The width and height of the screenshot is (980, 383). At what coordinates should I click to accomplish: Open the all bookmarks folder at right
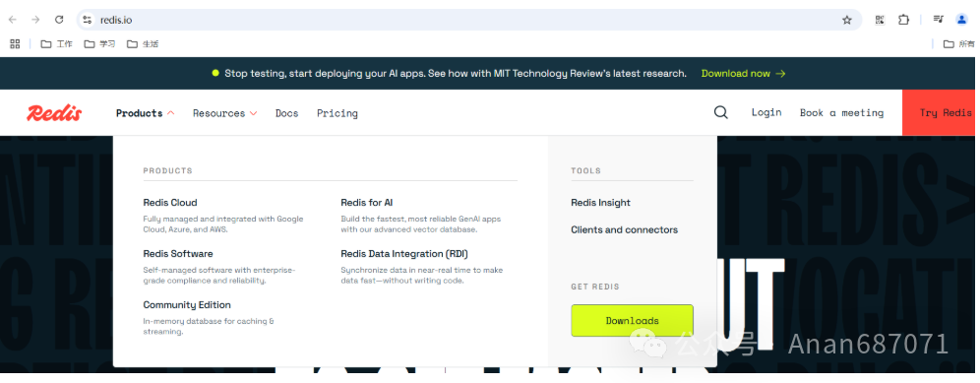(x=958, y=43)
